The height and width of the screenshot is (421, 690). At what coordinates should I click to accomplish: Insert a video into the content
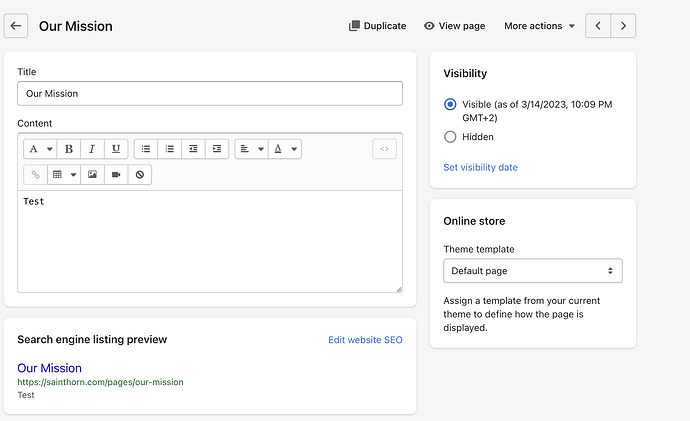[116, 174]
